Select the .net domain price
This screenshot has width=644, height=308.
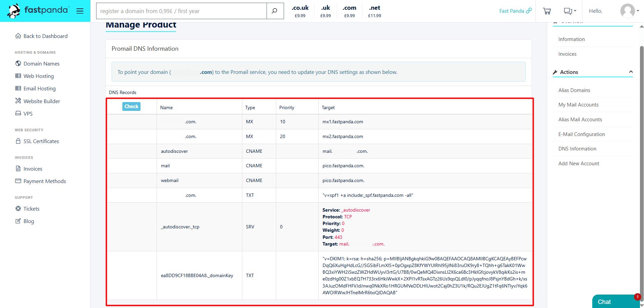374,11
